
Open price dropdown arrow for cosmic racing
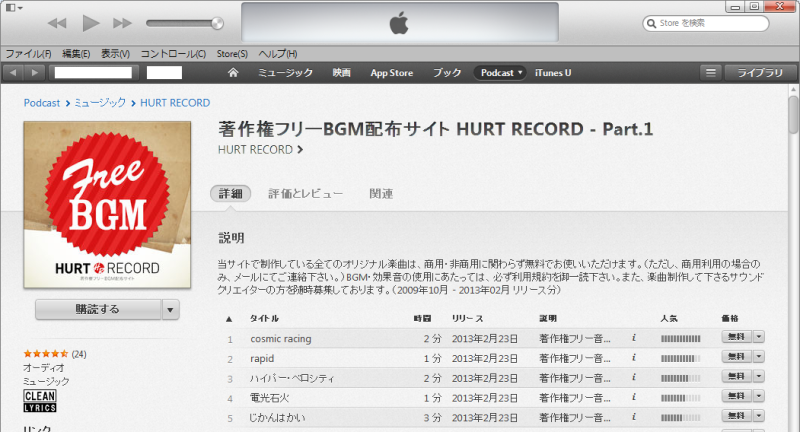pyautogui.click(x=759, y=337)
